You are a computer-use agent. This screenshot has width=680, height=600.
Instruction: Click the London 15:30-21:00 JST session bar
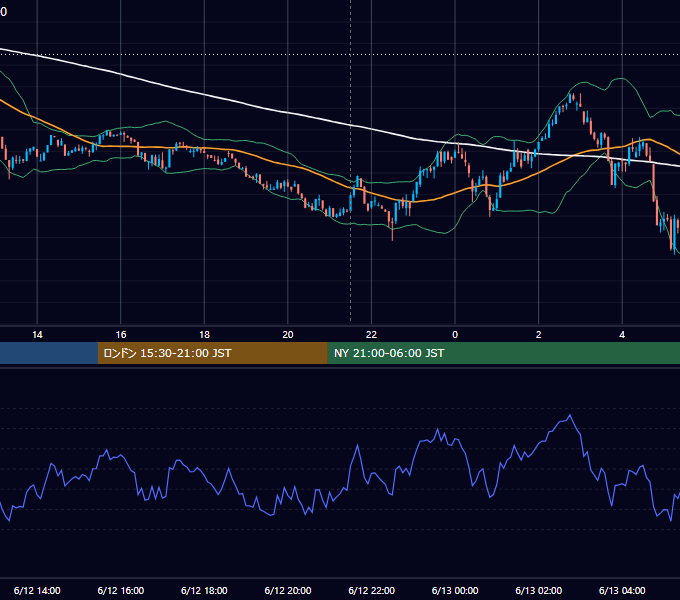(212, 353)
